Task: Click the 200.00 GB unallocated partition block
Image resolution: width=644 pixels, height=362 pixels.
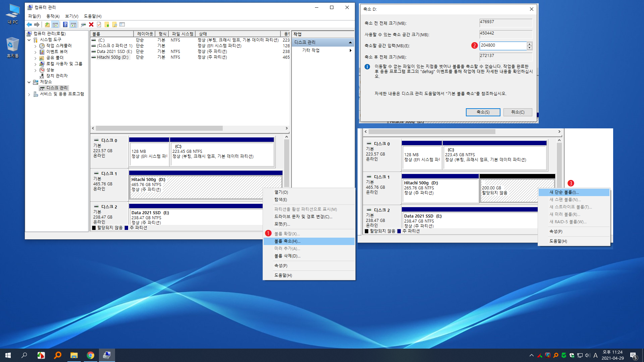Action: [517, 188]
